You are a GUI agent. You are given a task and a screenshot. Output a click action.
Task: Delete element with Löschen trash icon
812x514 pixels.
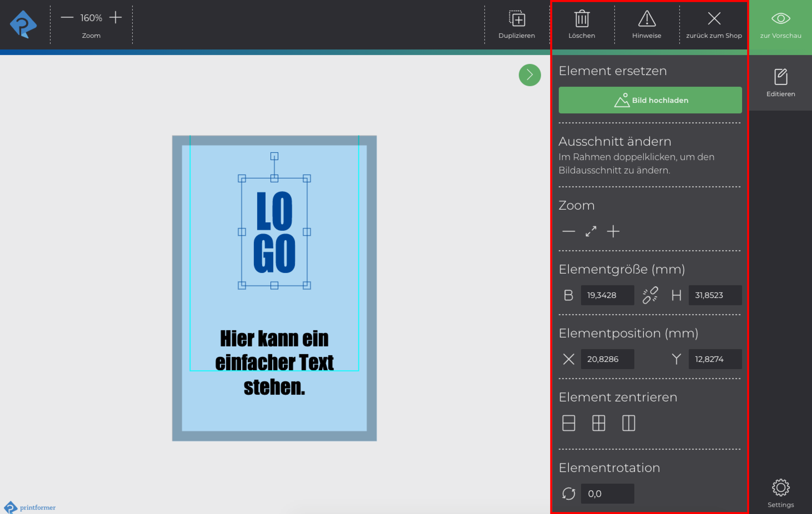tap(582, 19)
